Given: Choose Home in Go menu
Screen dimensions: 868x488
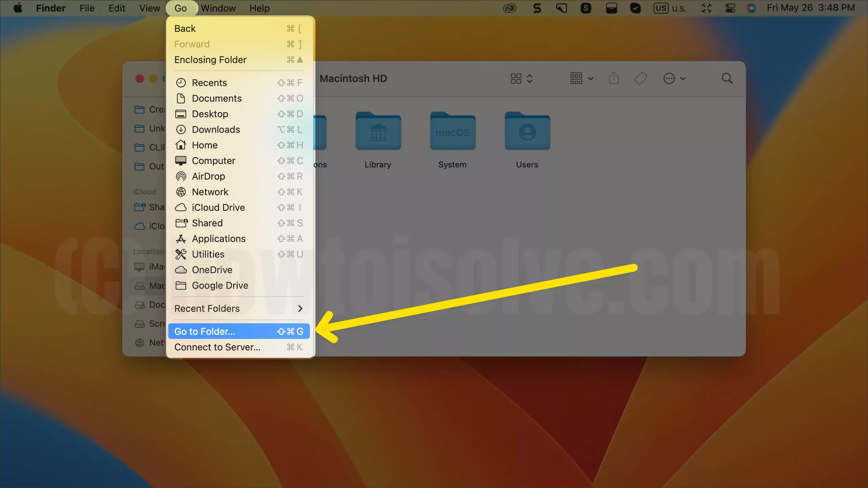Looking at the screenshot, I should click(239, 145).
